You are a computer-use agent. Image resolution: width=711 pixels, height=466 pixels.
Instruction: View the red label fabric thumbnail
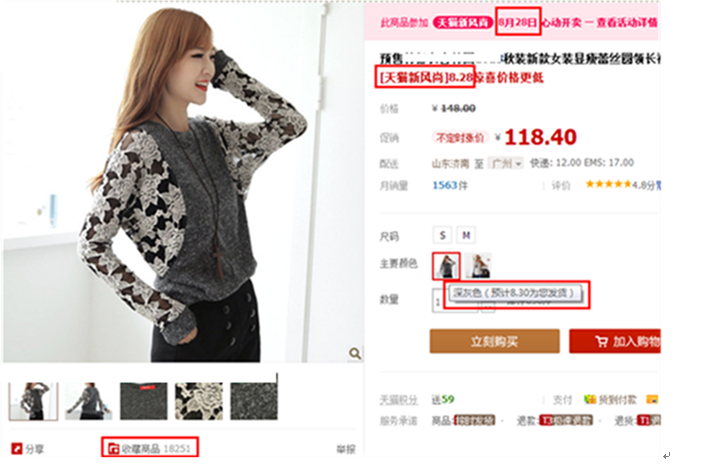pyautogui.click(x=144, y=401)
